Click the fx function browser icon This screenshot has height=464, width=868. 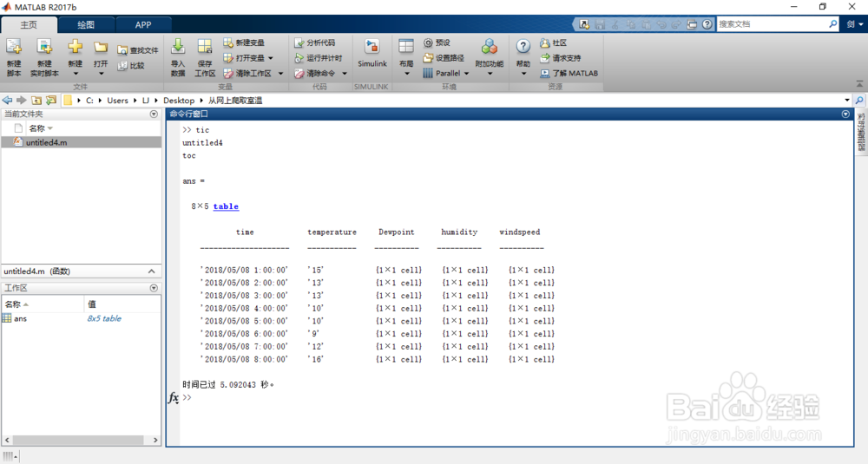[x=174, y=397]
